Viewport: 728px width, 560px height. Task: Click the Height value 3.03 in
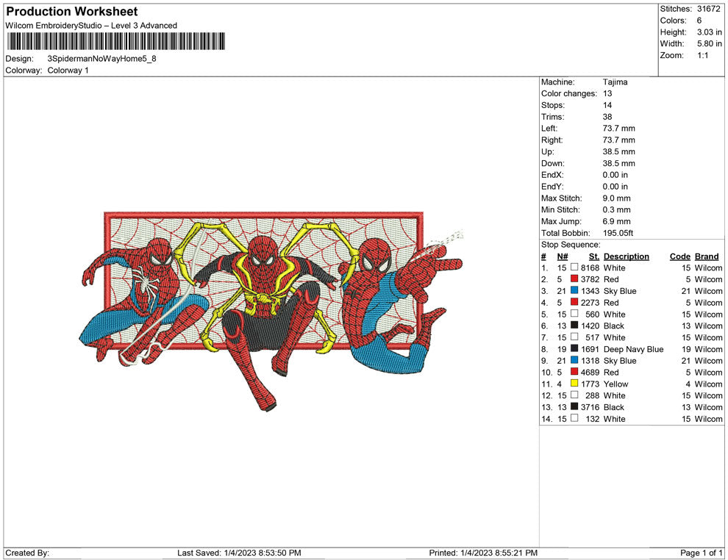click(x=709, y=32)
